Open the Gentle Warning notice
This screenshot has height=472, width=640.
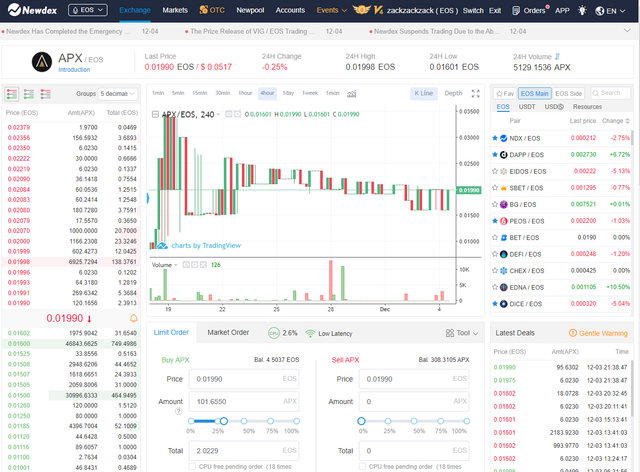pyautogui.click(x=598, y=333)
